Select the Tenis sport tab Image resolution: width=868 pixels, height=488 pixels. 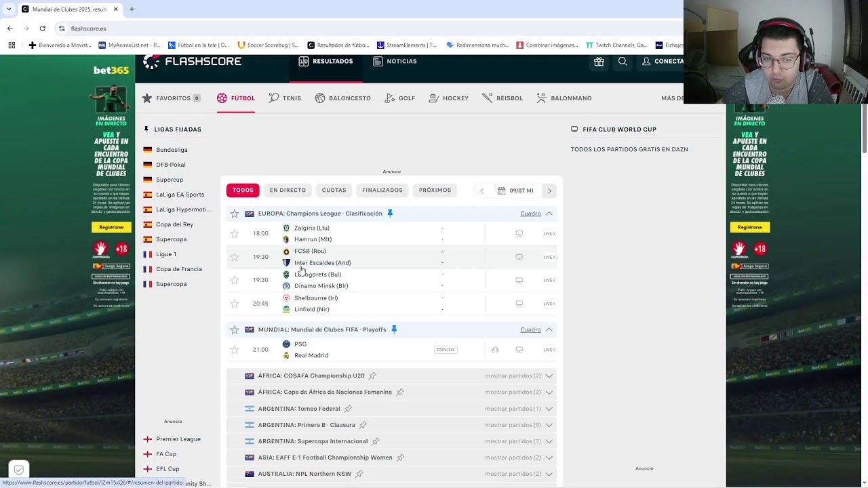point(285,98)
